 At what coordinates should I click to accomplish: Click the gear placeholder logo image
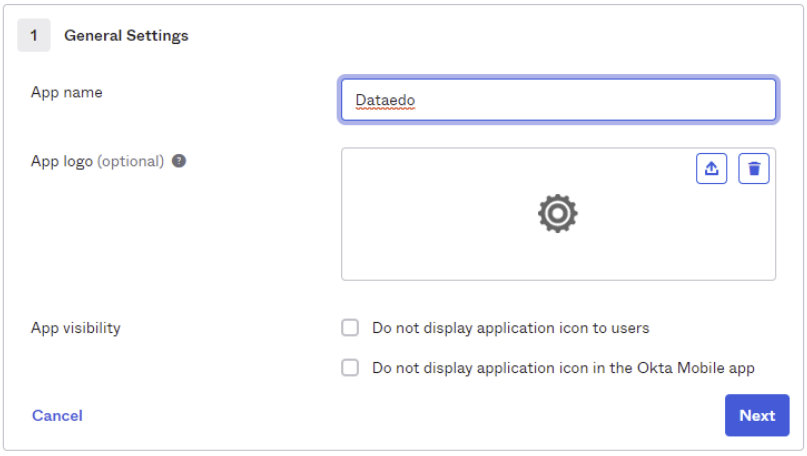(557, 214)
